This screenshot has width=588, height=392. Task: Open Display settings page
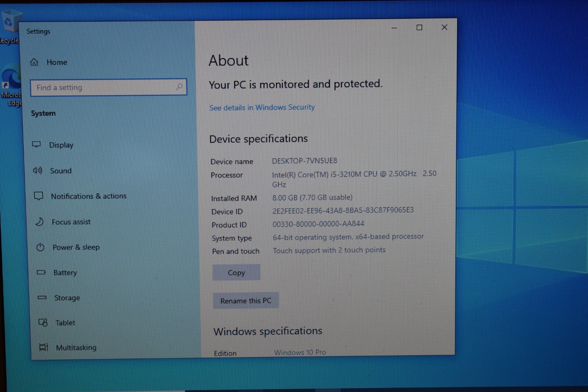click(x=61, y=145)
